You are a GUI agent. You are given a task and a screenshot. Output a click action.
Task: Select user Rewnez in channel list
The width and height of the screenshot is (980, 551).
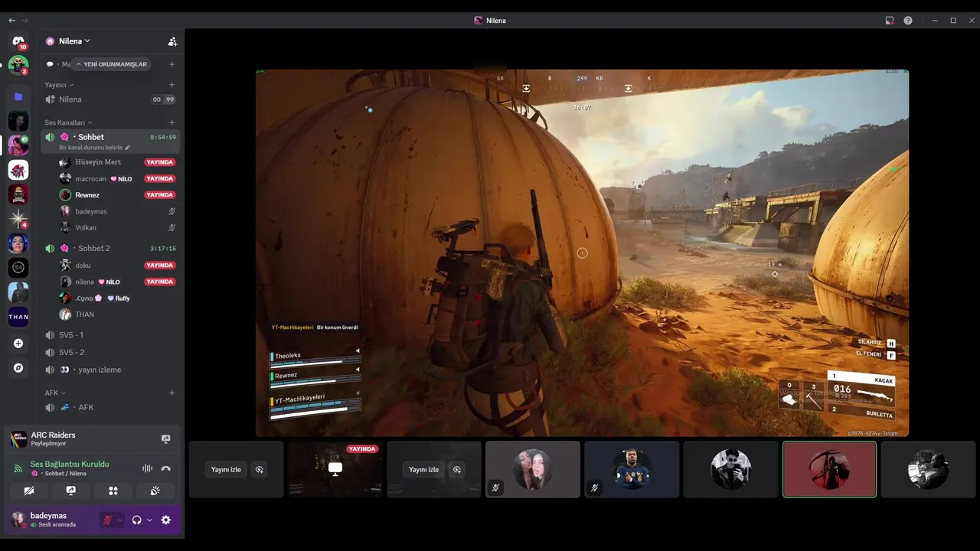point(117,195)
